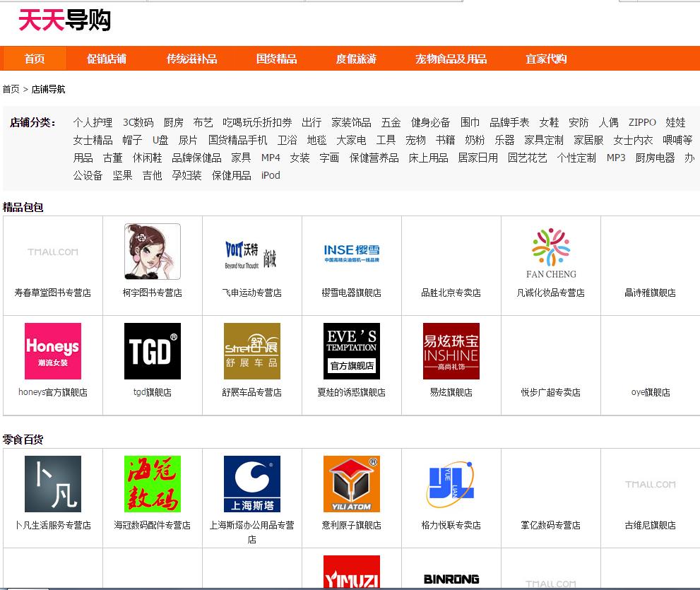The height and width of the screenshot is (590, 700).
Task: Open the 园艺花艺 category link
Action: pyautogui.click(x=527, y=158)
